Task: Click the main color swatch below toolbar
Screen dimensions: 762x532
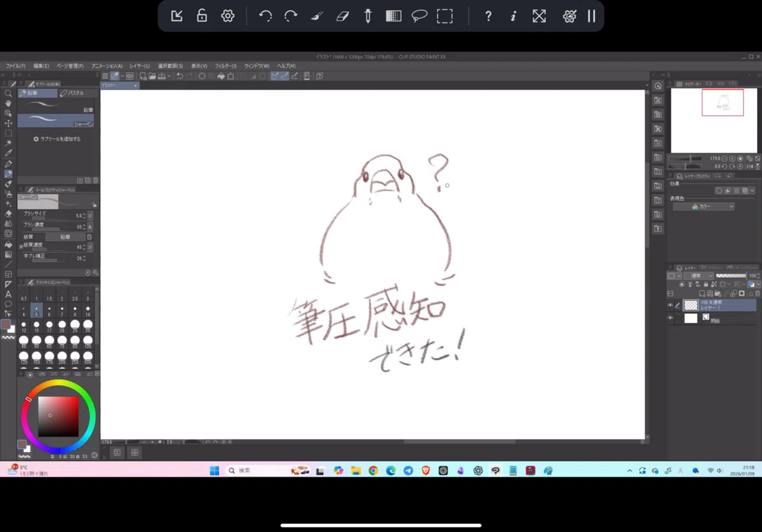Action: pyautogui.click(x=6, y=324)
